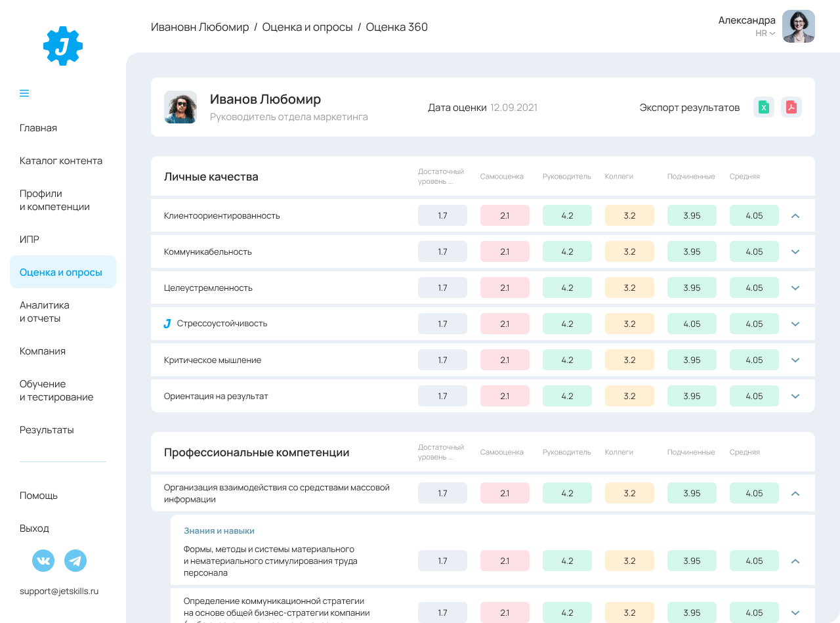Click Достаточный уровень header in Личные качества
Screen dimensions: 840x623
click(x=441, y=176)
